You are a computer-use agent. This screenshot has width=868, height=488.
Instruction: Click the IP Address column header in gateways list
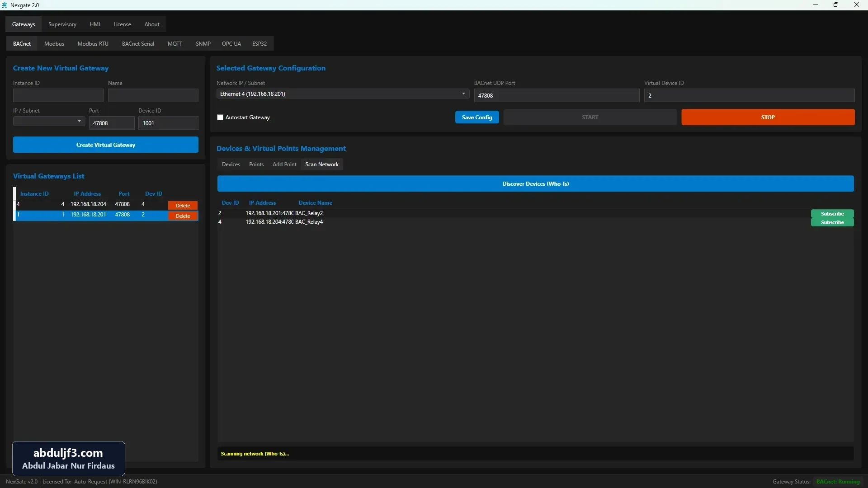tap(87, 194)
